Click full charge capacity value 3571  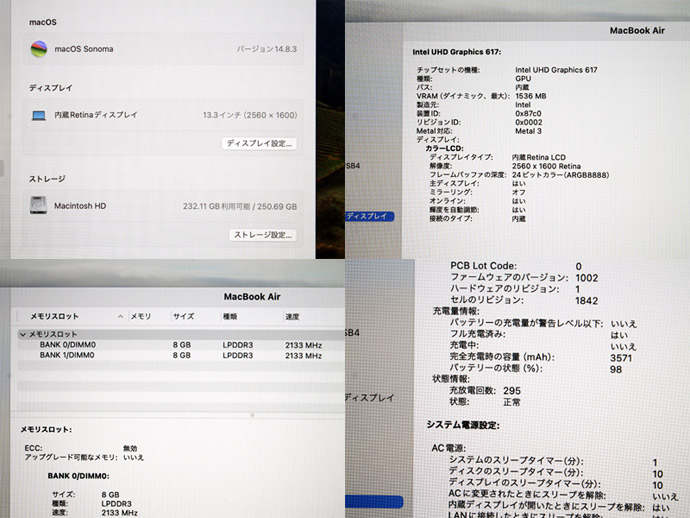click(x=621, y=358)
